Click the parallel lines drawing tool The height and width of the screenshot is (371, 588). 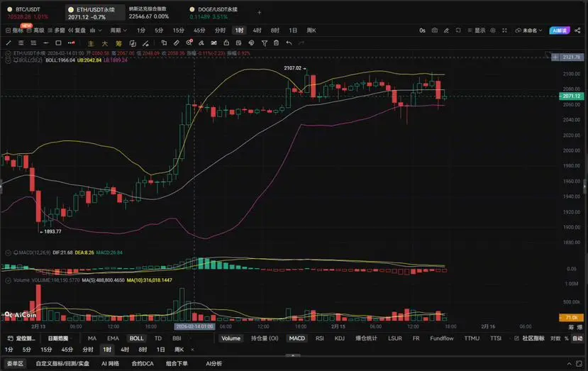(x=21, y=43)
